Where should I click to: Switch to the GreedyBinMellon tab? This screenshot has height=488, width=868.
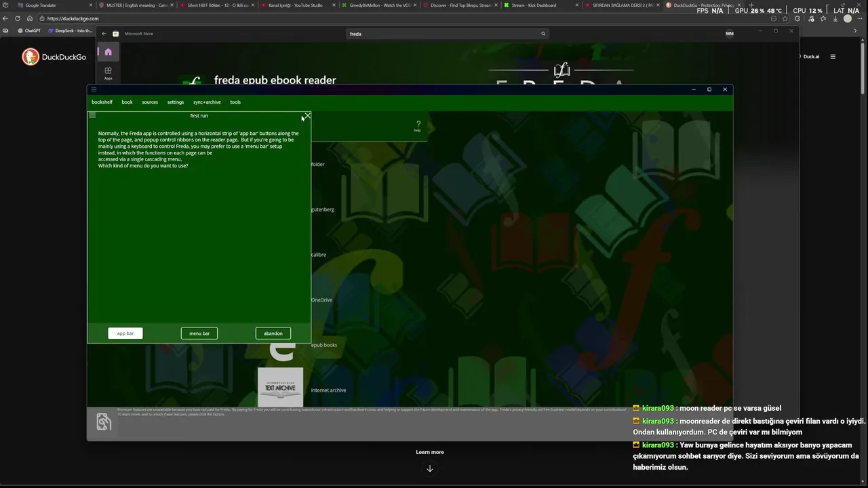pyautogui.click(x=378, y=5)
